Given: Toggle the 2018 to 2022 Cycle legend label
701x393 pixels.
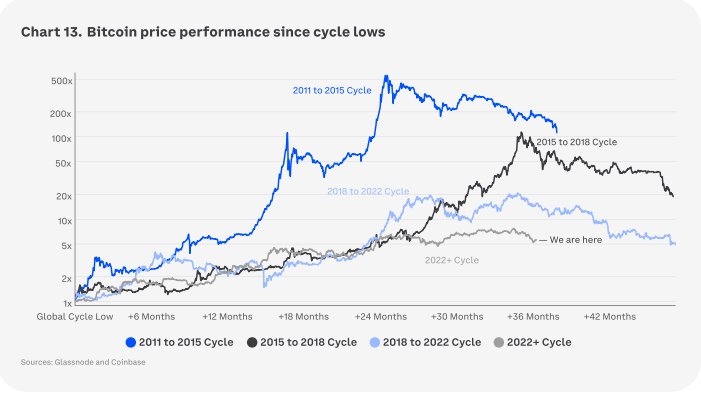Looking at the screenshot, I should 432,342.
